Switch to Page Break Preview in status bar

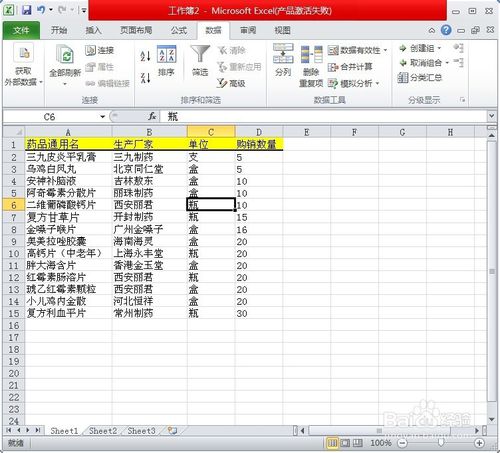click(357, 443)
